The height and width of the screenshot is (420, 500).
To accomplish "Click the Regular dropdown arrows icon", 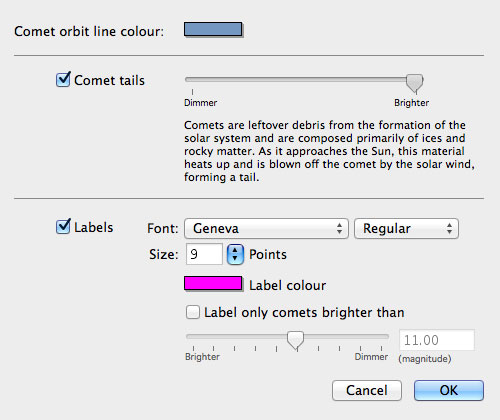I will (449, 228).
